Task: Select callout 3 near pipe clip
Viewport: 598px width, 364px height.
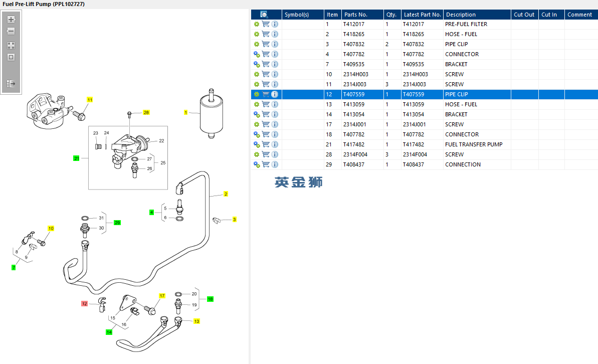Action: (235, 220)
